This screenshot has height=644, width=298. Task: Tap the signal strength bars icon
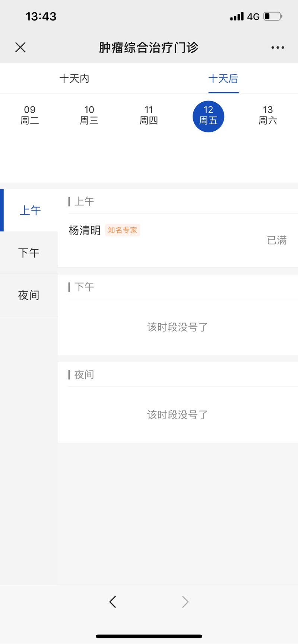(237, 16)
